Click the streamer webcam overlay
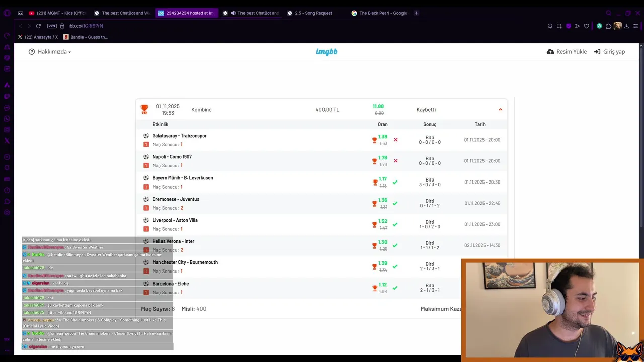 pos(552,310)
